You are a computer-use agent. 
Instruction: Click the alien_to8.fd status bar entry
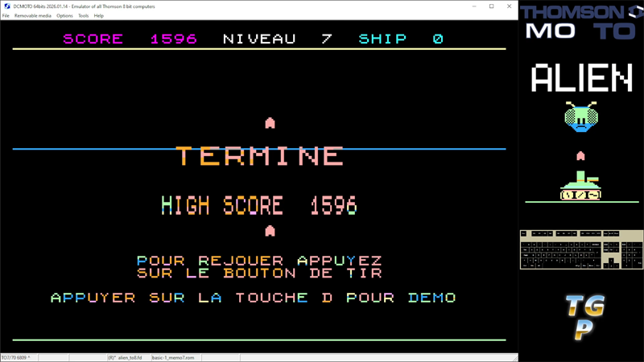[125, 357]
